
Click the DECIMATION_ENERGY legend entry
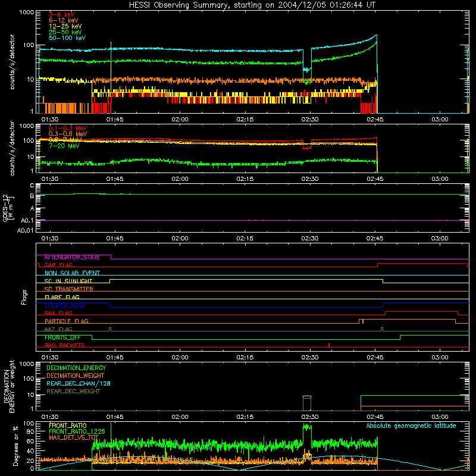pyautogui.click(x=76, y=368)
